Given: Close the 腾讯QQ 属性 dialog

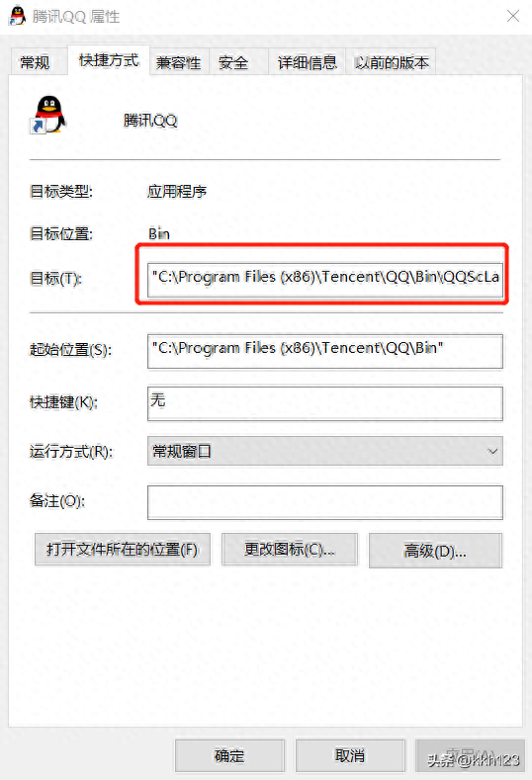Looking at the screenshot, I should (512, 16).
